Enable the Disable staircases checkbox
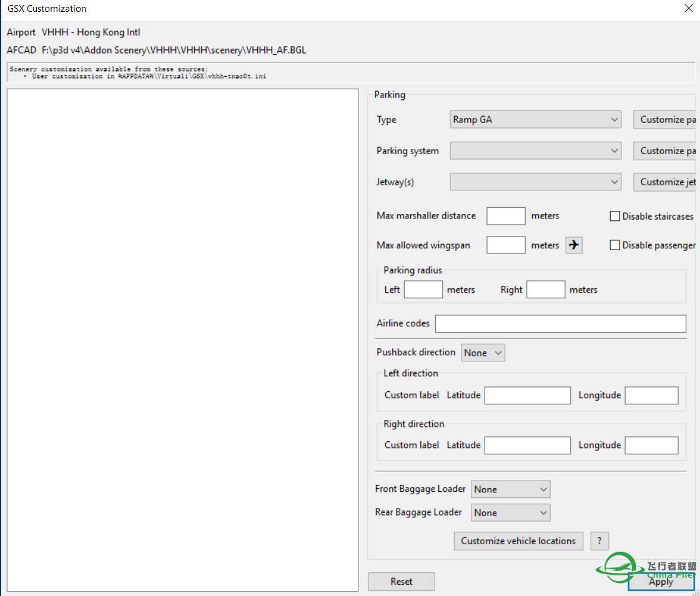The image size is (700, 596). (614, 217)
